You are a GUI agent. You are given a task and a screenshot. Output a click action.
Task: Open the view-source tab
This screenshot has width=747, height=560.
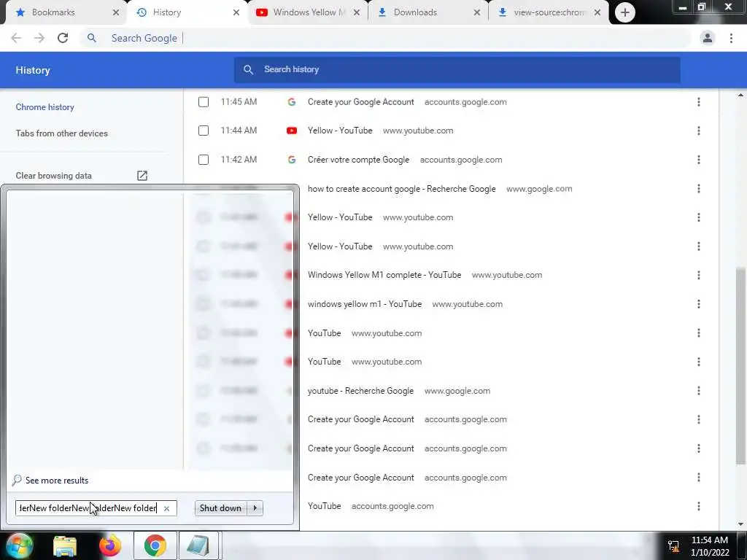[549, 12]
